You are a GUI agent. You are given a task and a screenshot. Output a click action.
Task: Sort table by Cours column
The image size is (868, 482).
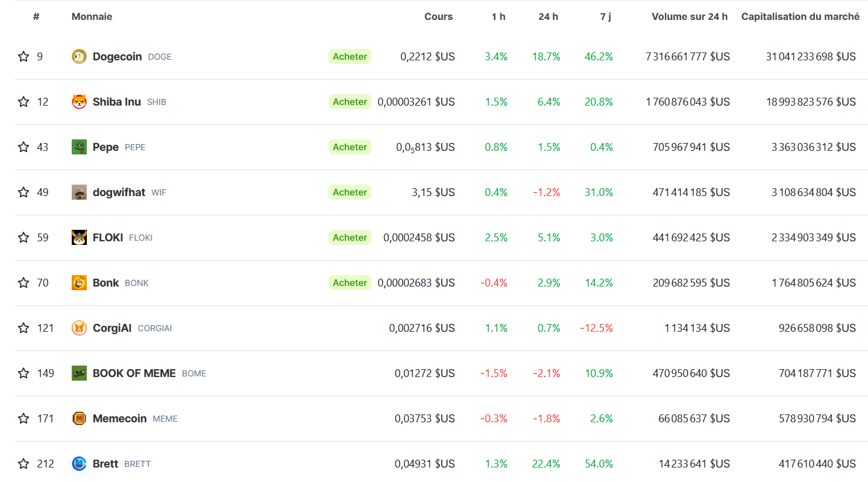tap(438, 17)
